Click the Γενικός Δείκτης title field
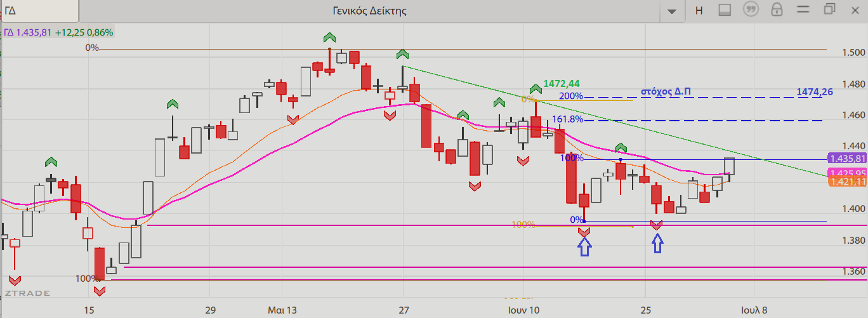 (x=370, y=10)
